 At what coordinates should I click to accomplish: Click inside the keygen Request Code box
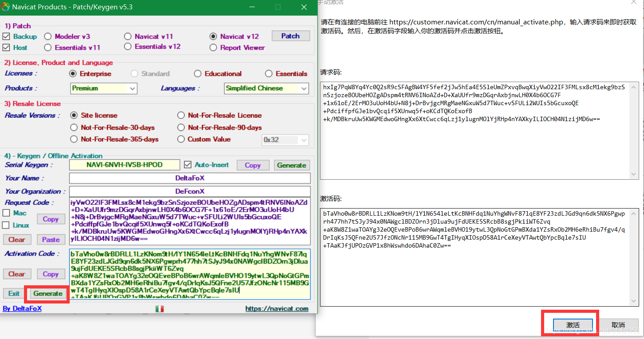(190, 221)
